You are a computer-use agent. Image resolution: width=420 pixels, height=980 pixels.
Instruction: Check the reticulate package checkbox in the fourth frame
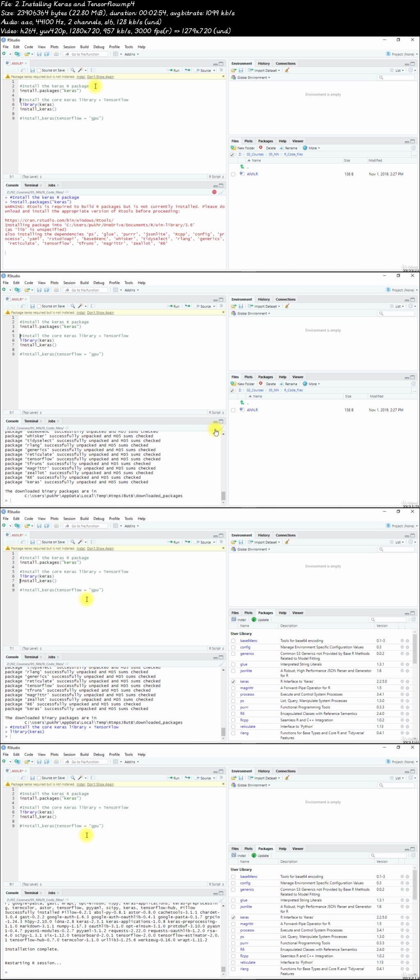(x=233, y=962)
